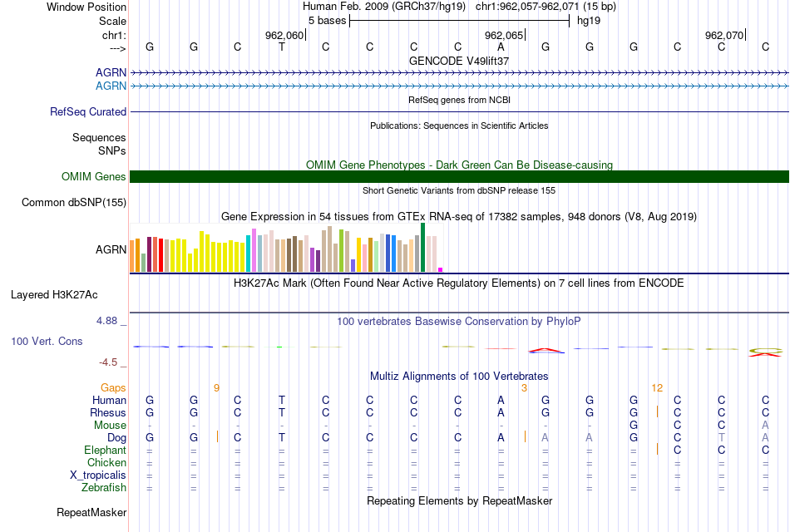Viewport: 790px width, 532px height.
Task: Open Publications: Sequences in Scientific Articles title
Action: [x=459, y=126]
